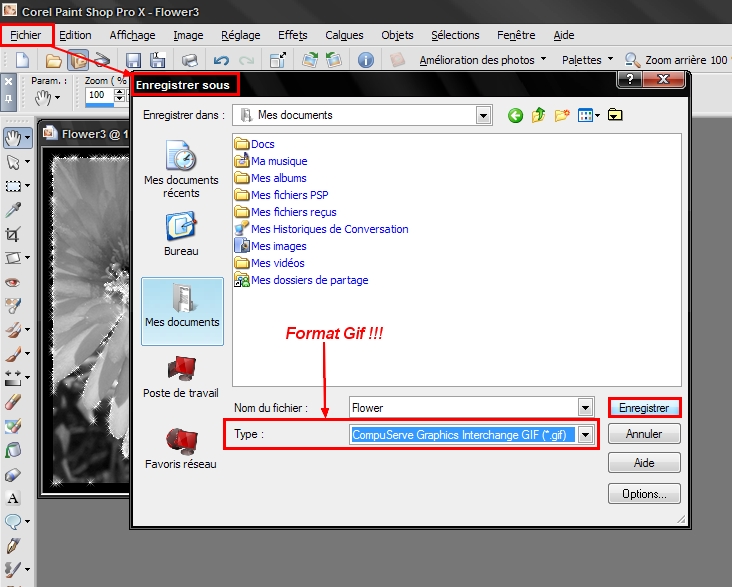The width and height of the screenshot is (732, 587).
Task: Click the Print toolbar icon
Action: tap(190, 60)
